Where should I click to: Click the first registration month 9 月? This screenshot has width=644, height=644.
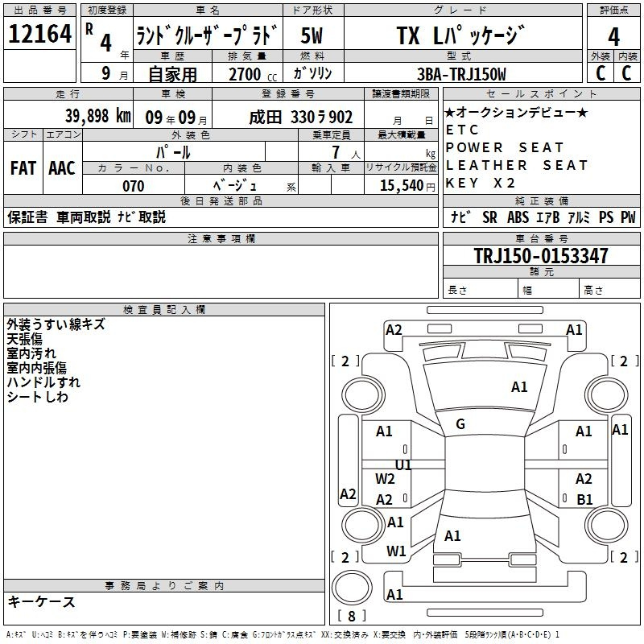[114, 74]
